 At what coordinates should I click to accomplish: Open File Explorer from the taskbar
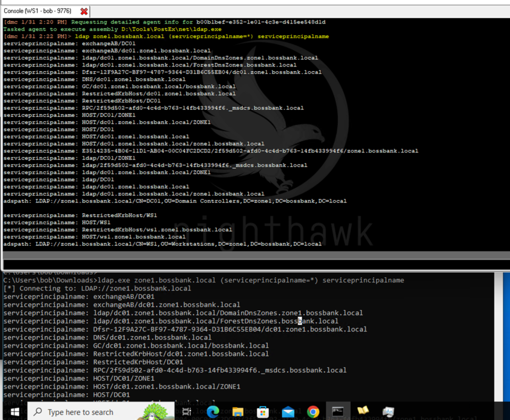[x=237, y=412]
